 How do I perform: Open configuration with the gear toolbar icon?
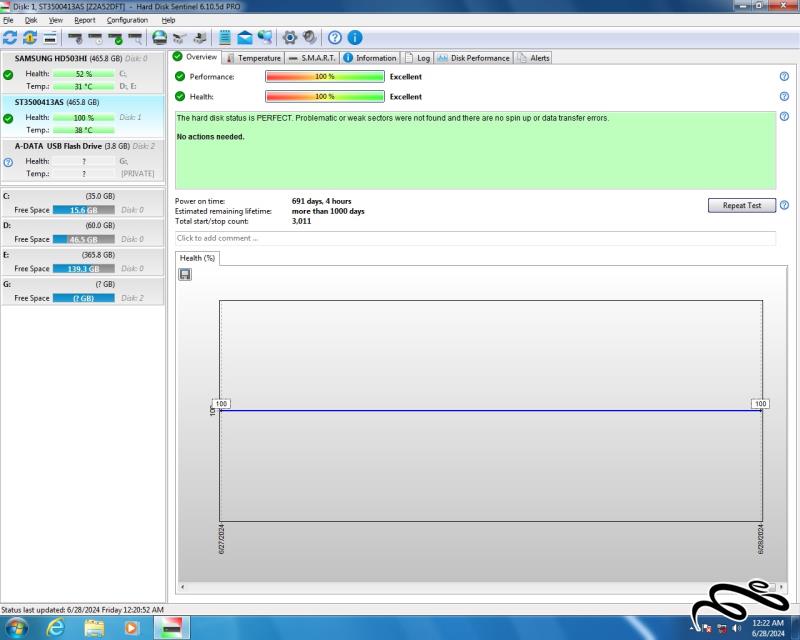[x=289, y=38]
